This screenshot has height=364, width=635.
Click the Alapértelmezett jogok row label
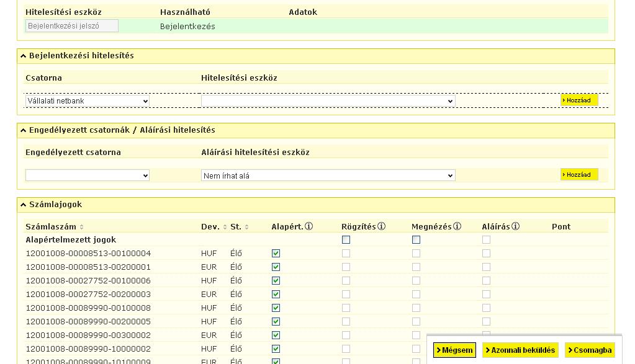point(71,240)
